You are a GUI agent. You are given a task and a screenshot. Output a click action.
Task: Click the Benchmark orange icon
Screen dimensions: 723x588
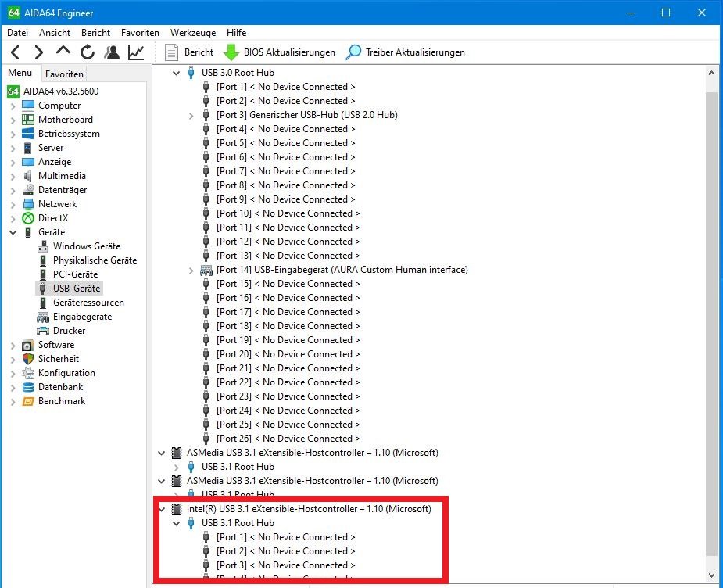click(x=28, y=401)
